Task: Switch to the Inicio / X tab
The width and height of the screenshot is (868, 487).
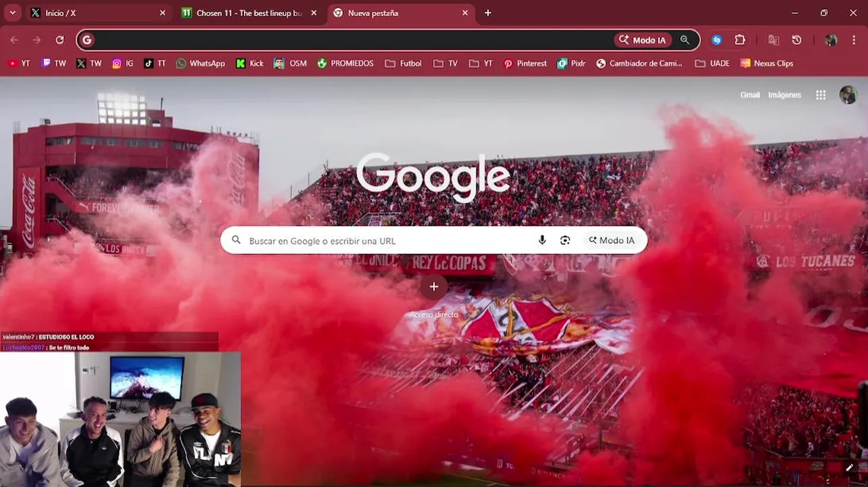Action: [97, 13]
